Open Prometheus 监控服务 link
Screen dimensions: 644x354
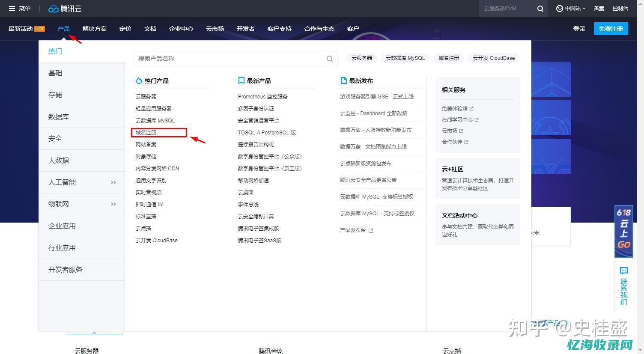(263, 97)
